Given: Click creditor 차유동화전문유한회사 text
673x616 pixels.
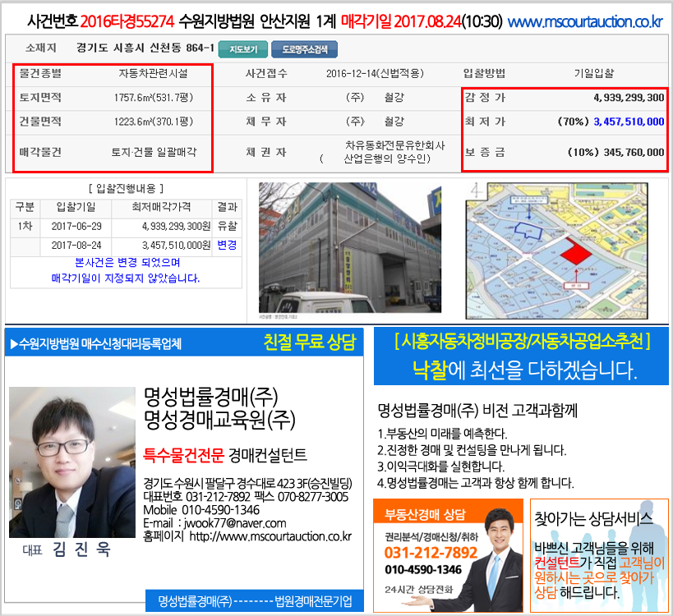Looking at the screenshot, I should [x=395, y=145].
